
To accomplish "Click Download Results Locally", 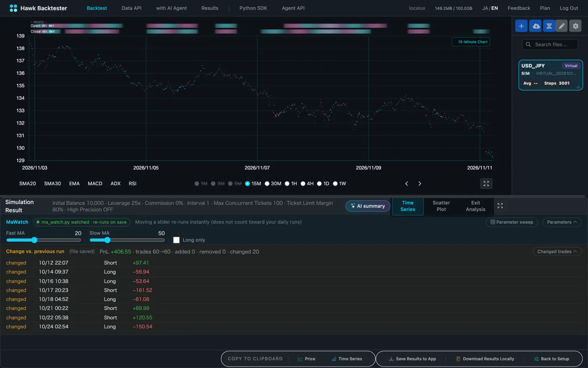I will [x=485, y=359].
